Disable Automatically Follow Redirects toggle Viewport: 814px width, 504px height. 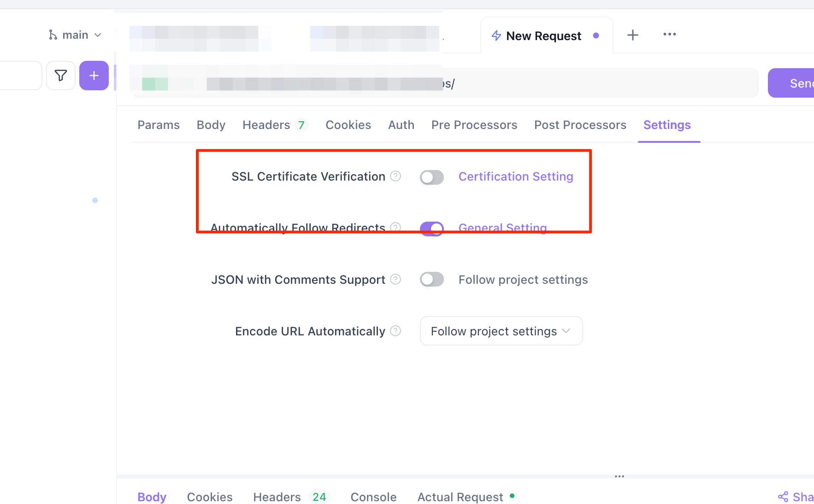tap(431, 229)
